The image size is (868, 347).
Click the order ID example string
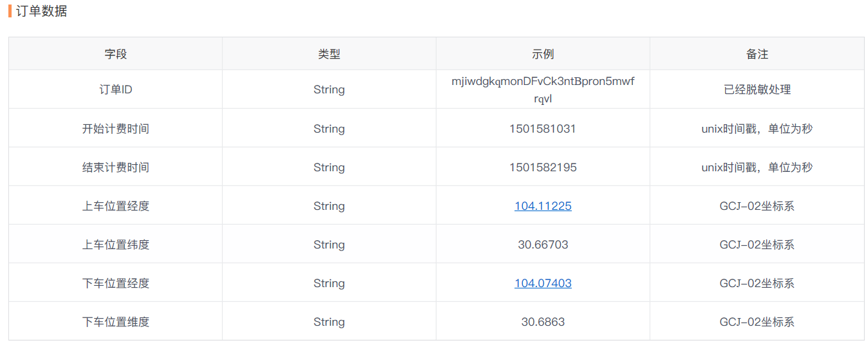pyautogui.click(x=543, y=90)
